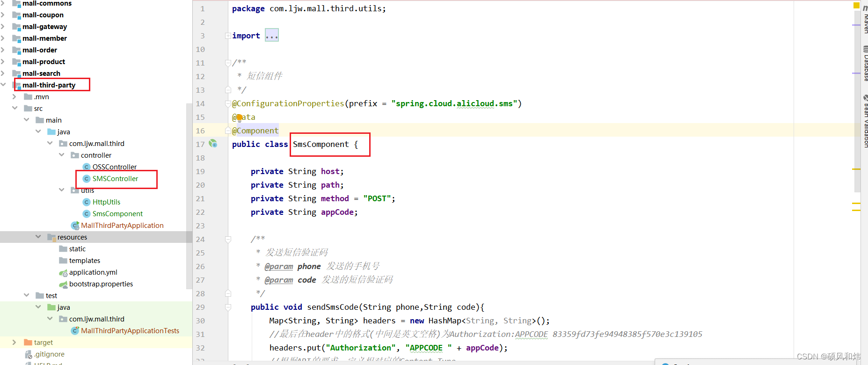Select the static folder
The width and height of the screenshot is (868, 365).
77,249
